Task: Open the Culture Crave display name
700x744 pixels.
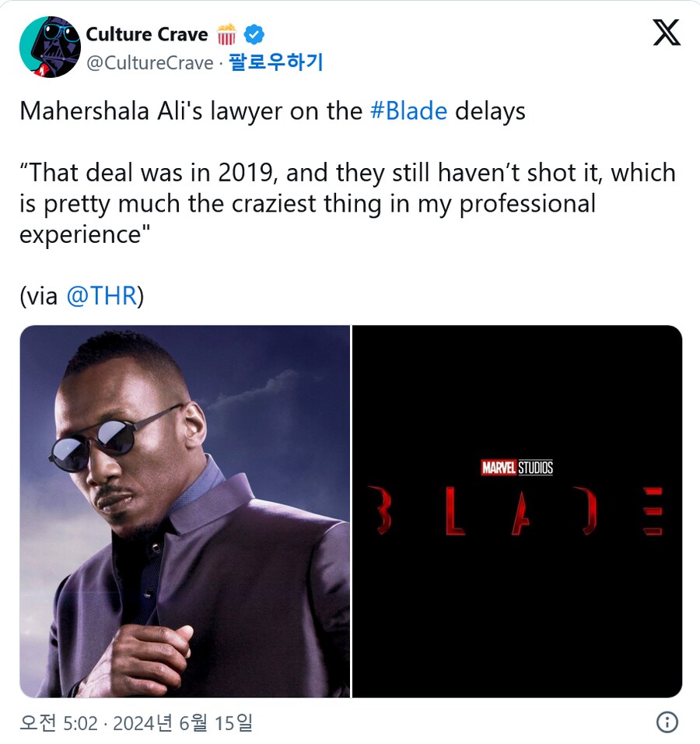Action: pos(147,34)
